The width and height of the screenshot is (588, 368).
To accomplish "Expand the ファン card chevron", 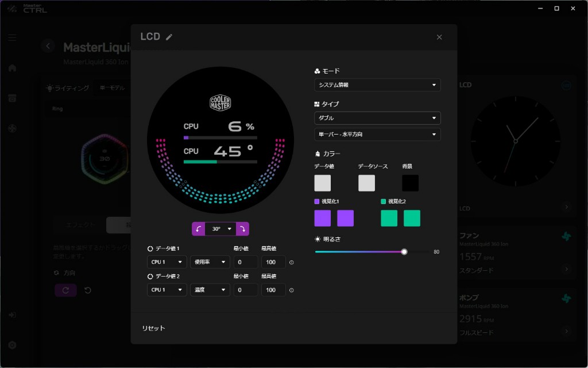I will (x=566, y=269).
